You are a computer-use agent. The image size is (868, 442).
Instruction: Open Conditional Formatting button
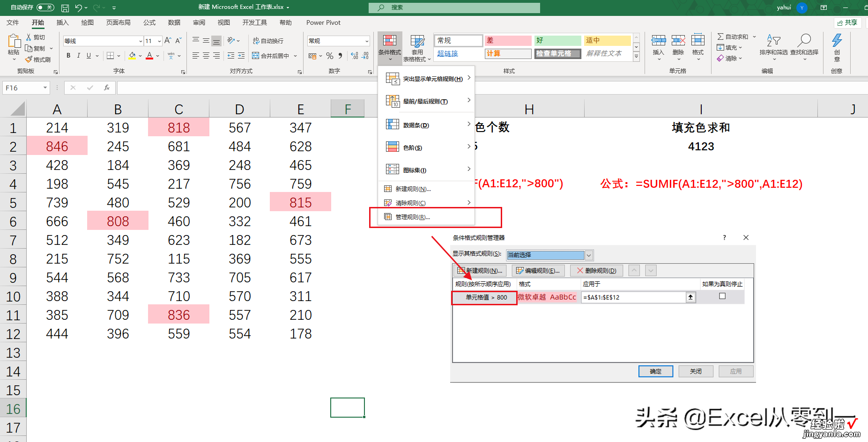pyautogui.click(x=390, y=48)
